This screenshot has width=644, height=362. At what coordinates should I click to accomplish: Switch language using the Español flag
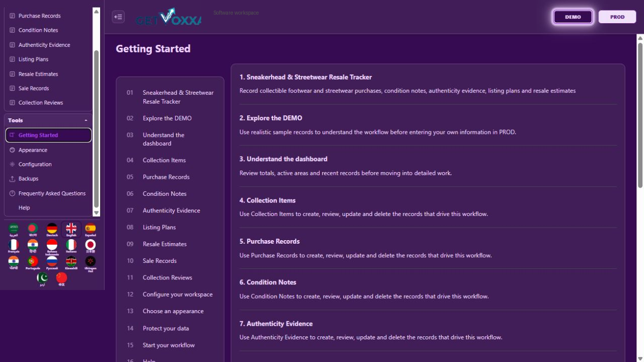tap(90, 230)
